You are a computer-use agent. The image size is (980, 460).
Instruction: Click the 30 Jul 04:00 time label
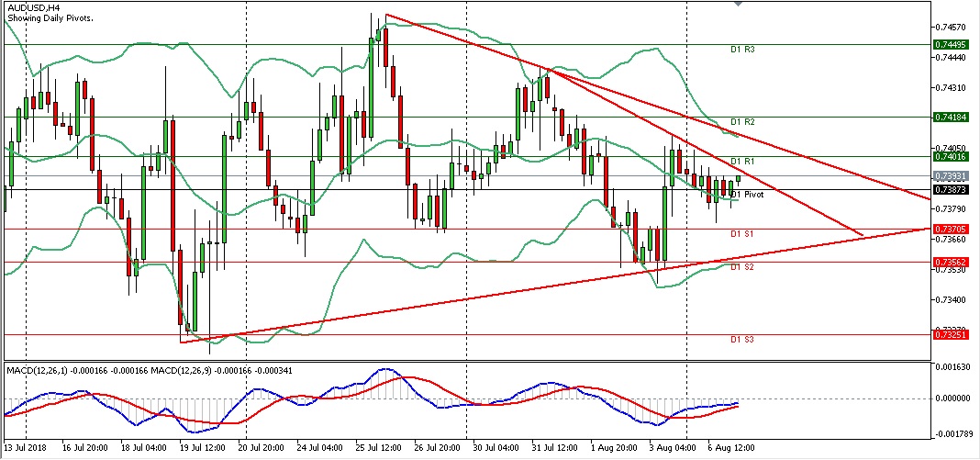[496, 448]
